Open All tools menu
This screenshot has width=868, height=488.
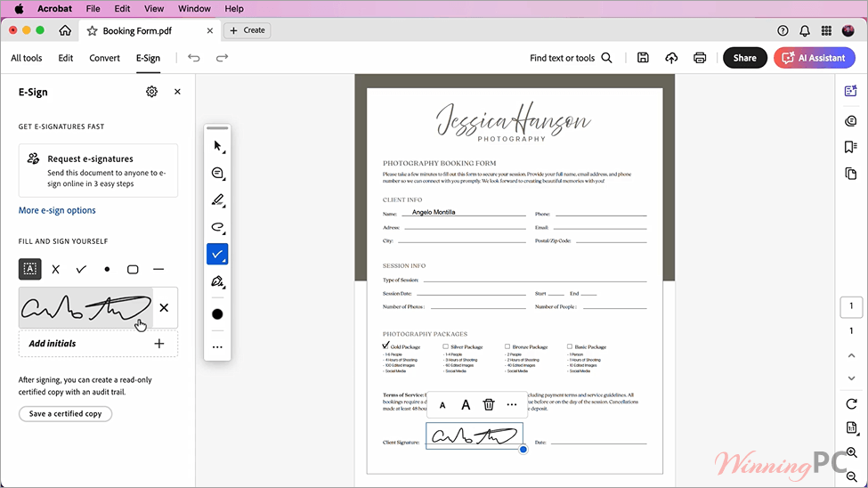pyautogui.click(x=27, y=58)
